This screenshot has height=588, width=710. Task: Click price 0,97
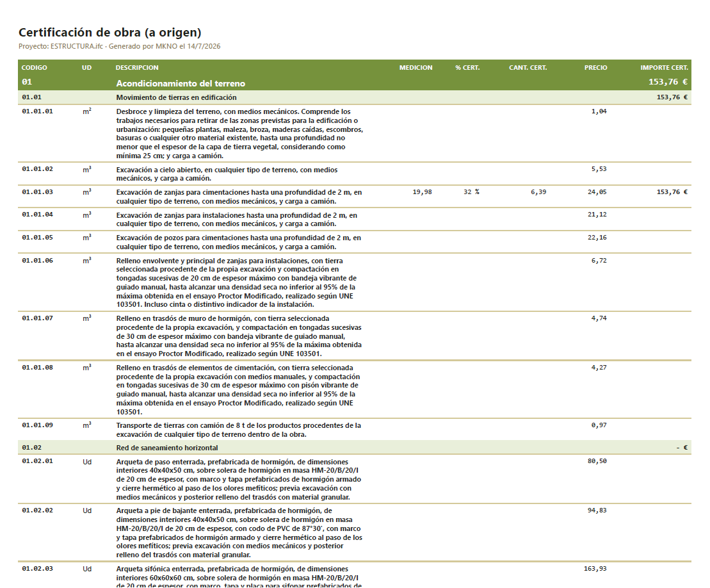point(599,425)
